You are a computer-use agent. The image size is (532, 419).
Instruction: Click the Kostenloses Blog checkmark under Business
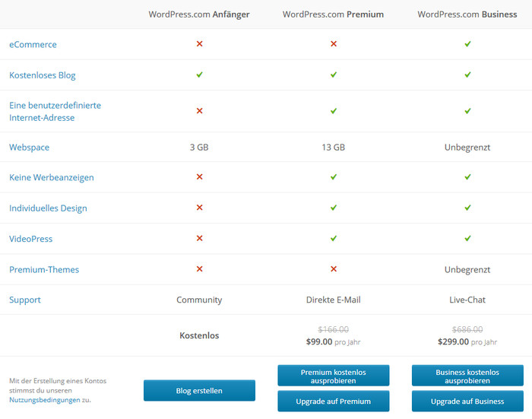coord(467,75)
